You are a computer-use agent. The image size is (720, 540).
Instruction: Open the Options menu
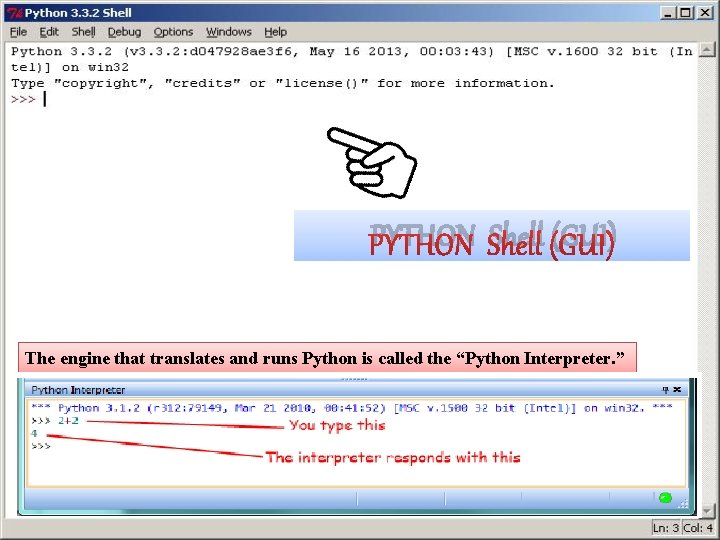point(173,32)
